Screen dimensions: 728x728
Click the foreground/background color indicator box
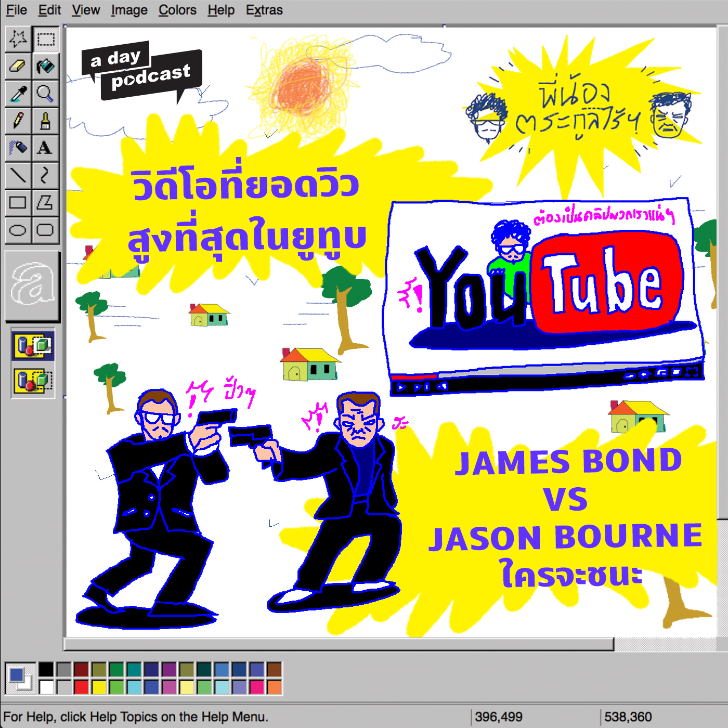[21, 678]
